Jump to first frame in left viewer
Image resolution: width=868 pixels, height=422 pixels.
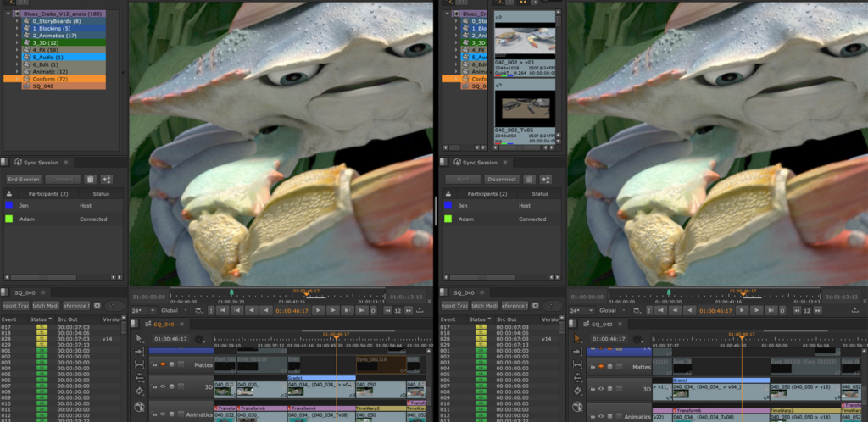pos(223,311)
